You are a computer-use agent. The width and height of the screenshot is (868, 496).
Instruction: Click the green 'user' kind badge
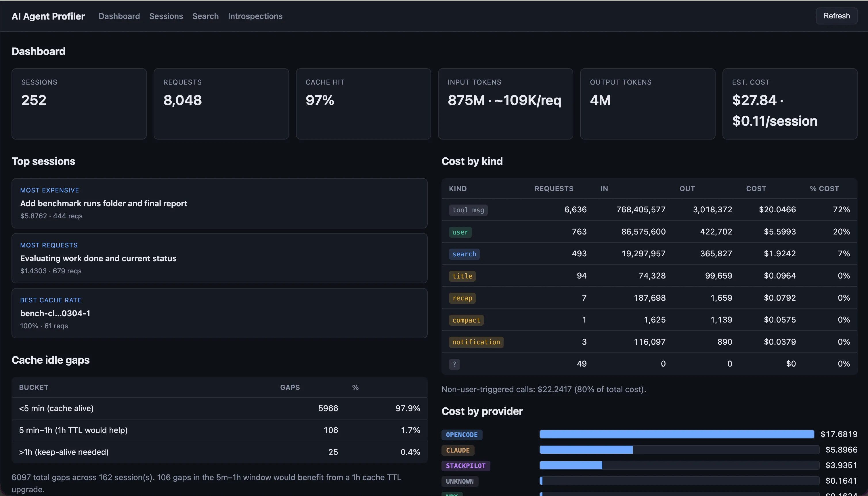coord(460,232)
